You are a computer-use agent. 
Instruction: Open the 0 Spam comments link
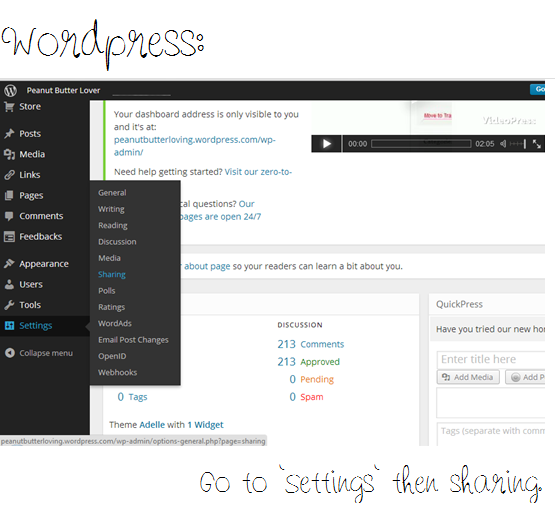pyautogui.click(x=307, y=397)
